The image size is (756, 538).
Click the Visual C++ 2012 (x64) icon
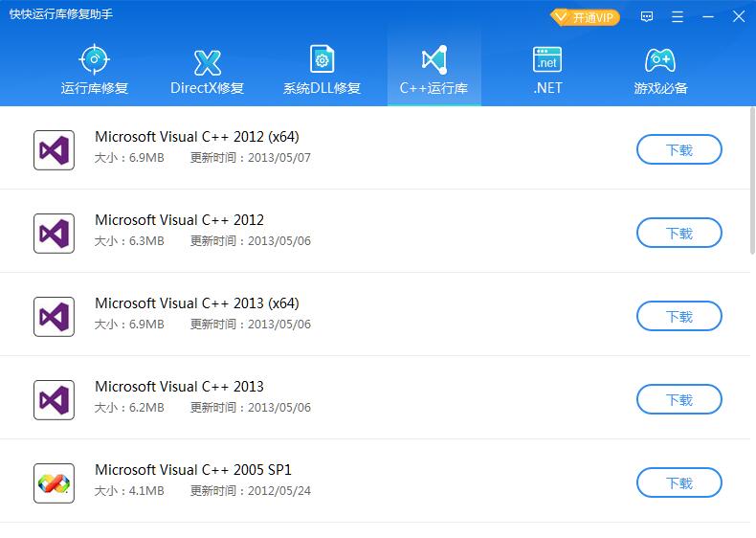click(54, 150)
